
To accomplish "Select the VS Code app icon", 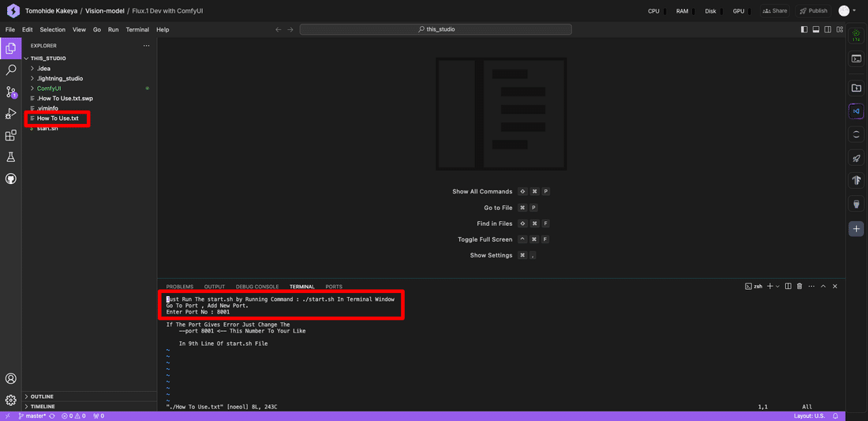I will [856, 111].
